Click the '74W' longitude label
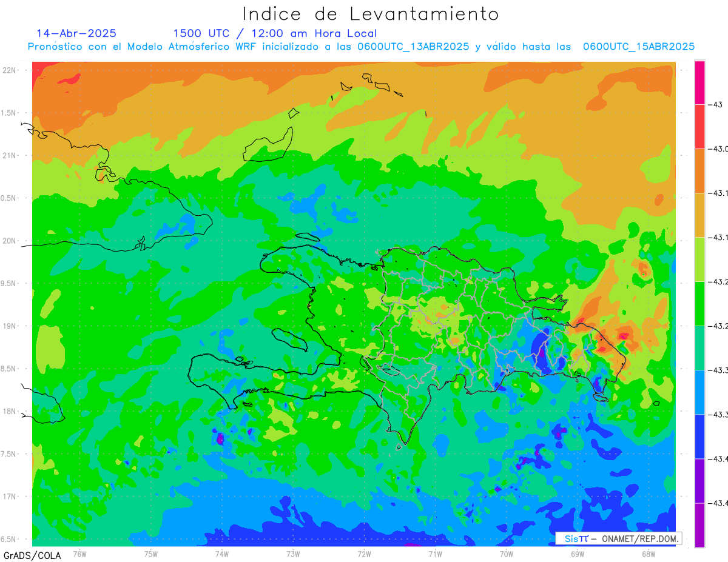 (x=221, y=554)
